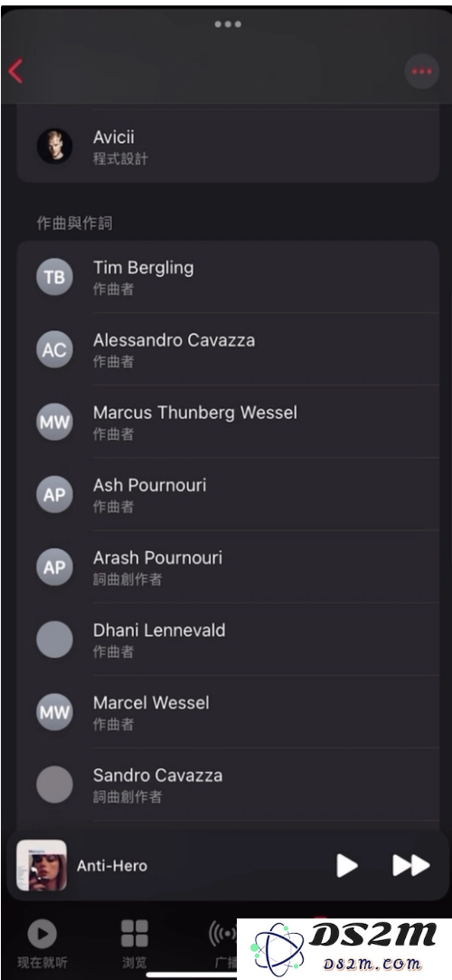Open the 广播 radio tab
452x980 pixels.
[223, 944]
